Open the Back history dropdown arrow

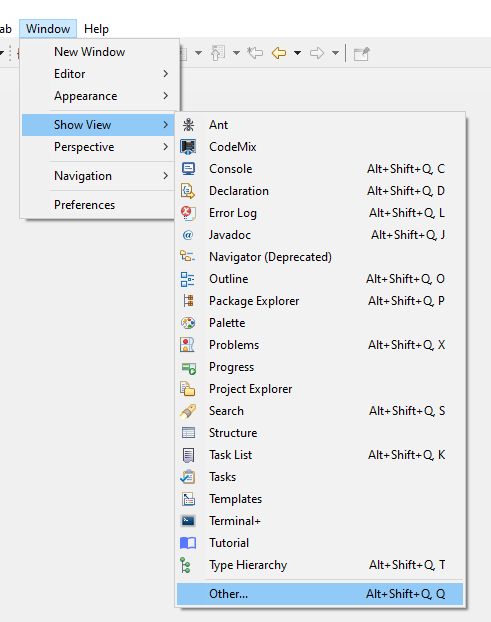coord(297,53)
